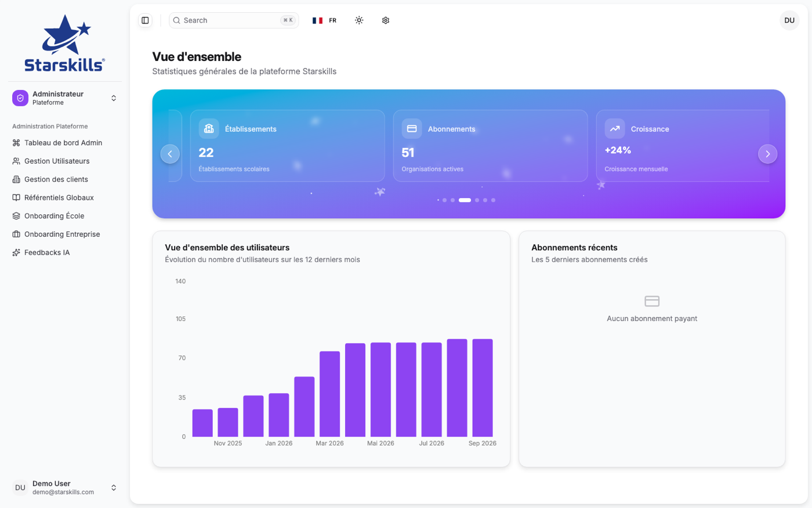Open settings gear icon in top bar

[x=386, y=20]
